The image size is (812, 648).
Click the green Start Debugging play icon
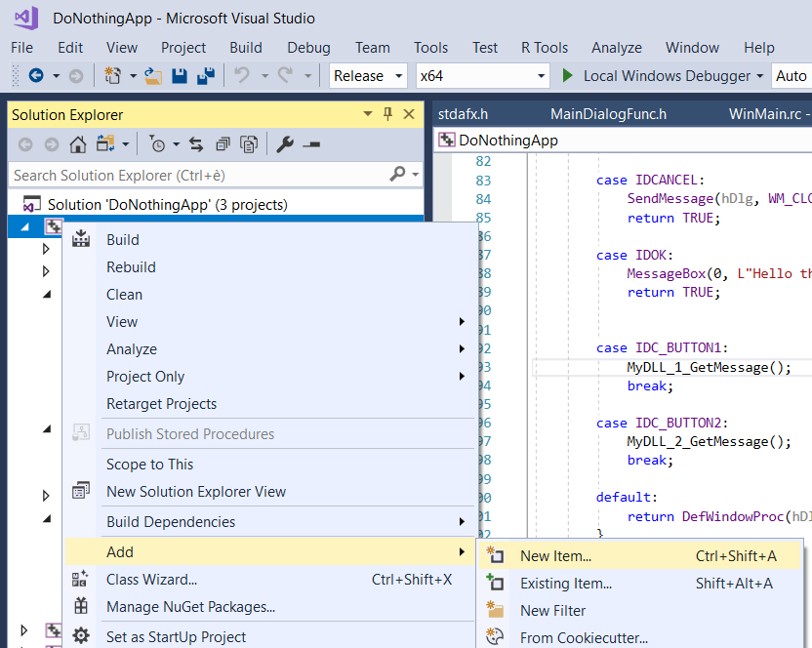point(568,75)
